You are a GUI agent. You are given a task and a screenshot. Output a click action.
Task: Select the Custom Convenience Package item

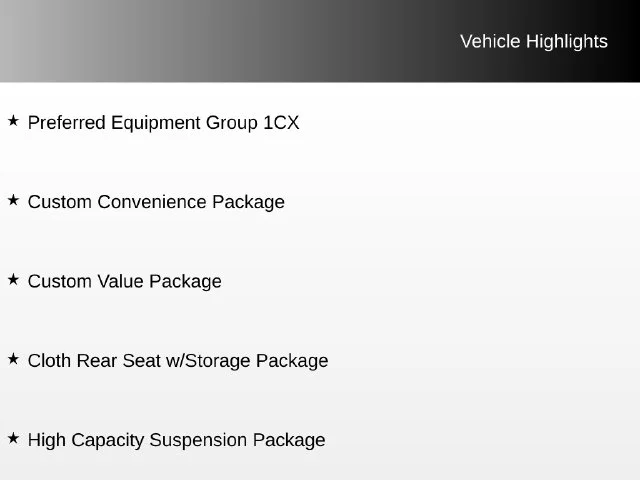tap(156, 202)
